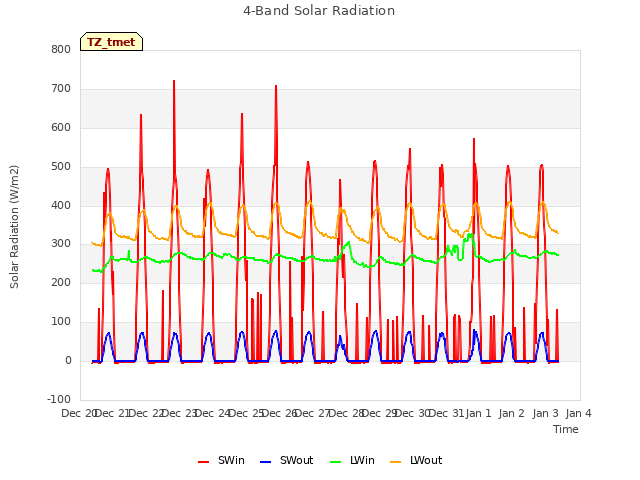Screen dimensions: 640x480
Task: Select the LWout legend label
Action: click(x=426, y=460)
